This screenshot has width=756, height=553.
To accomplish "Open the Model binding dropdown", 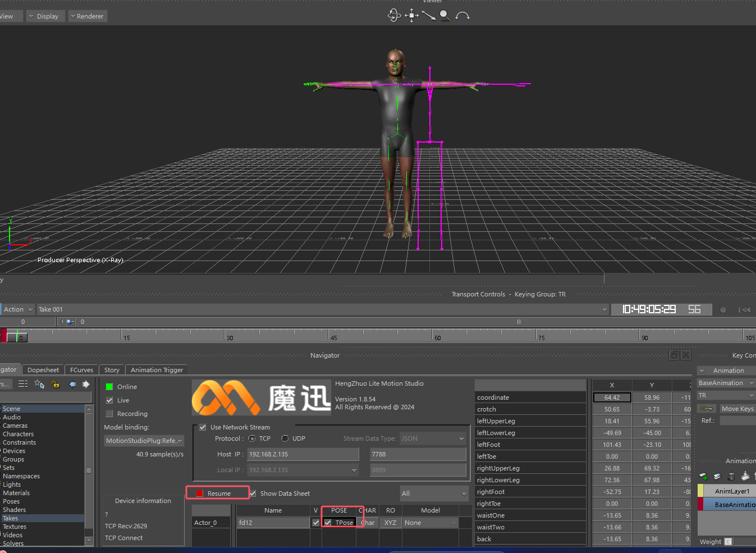I will coord(144,441).
